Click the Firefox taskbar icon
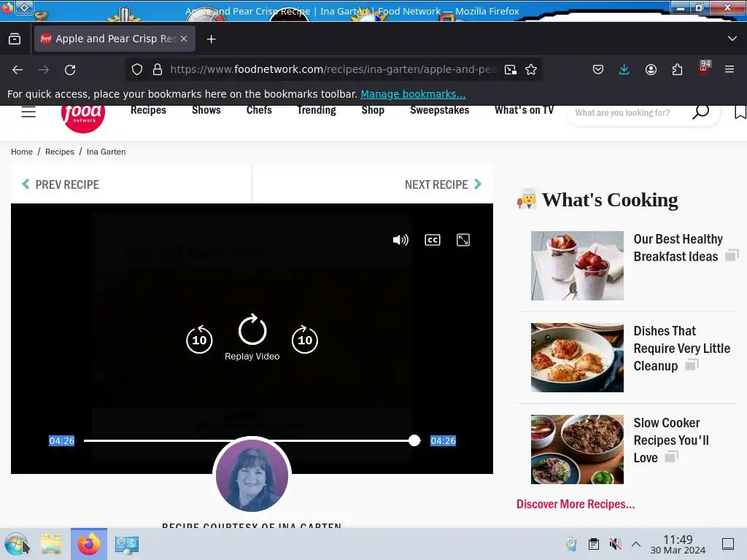The image size is (747, 560). point(89,544)
